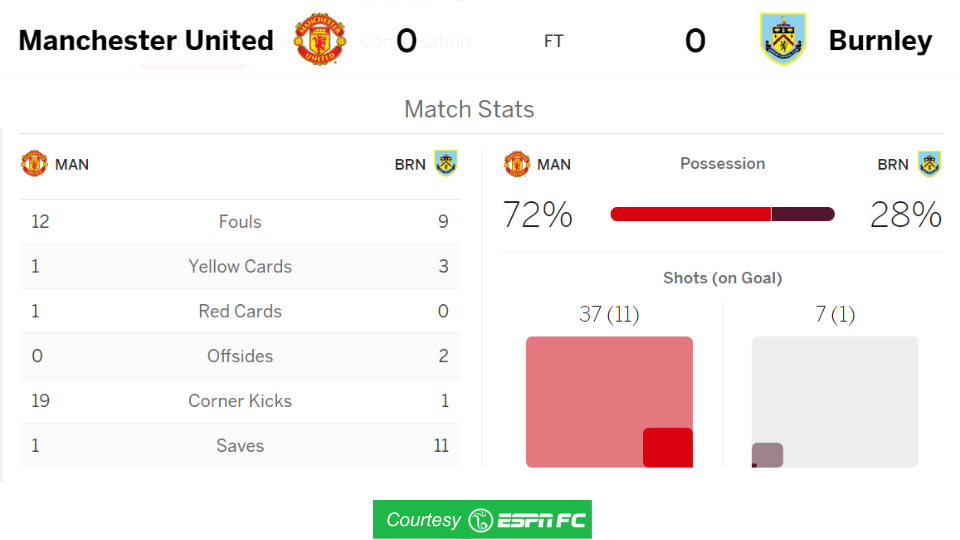Click the BRN crest beside Possession heading
The width and height of the screenshot is (960, 540).
click(929, 163)
